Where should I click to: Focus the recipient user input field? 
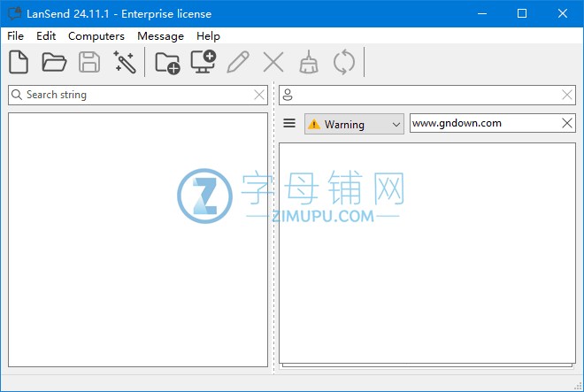(427, 95)
